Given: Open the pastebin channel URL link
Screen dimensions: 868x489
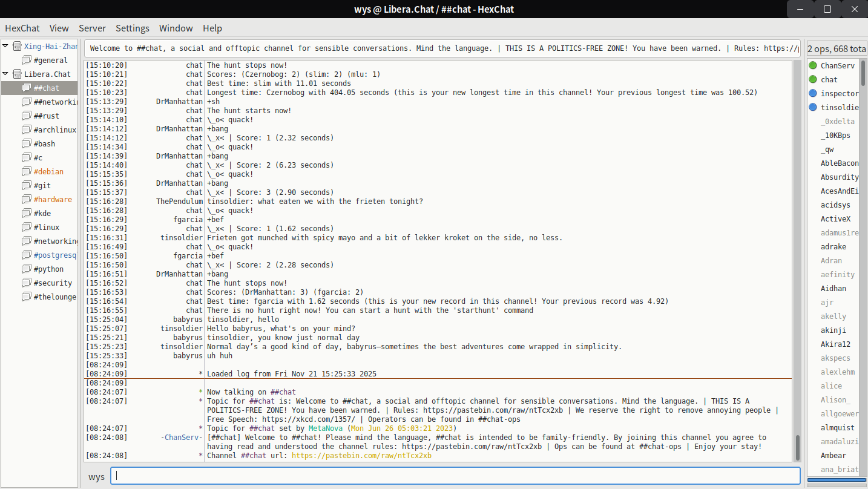Looking at the screenshot, I should point(361,456).
